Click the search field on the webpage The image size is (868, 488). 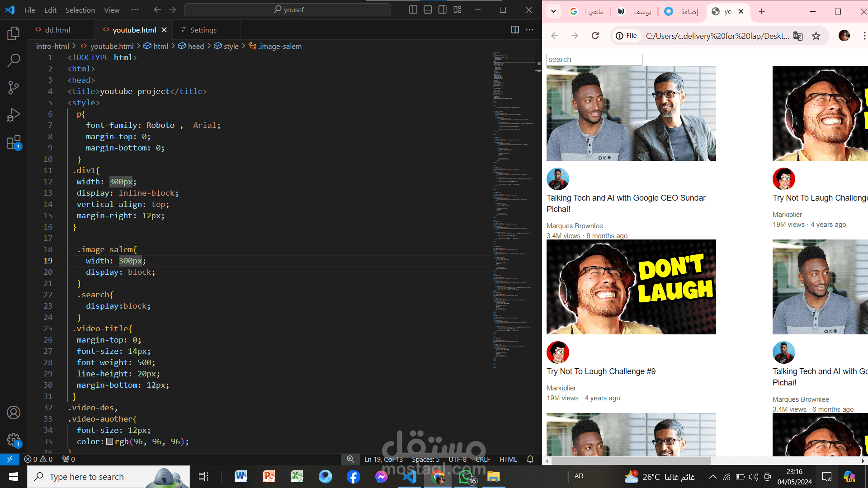tap(594, 60)
